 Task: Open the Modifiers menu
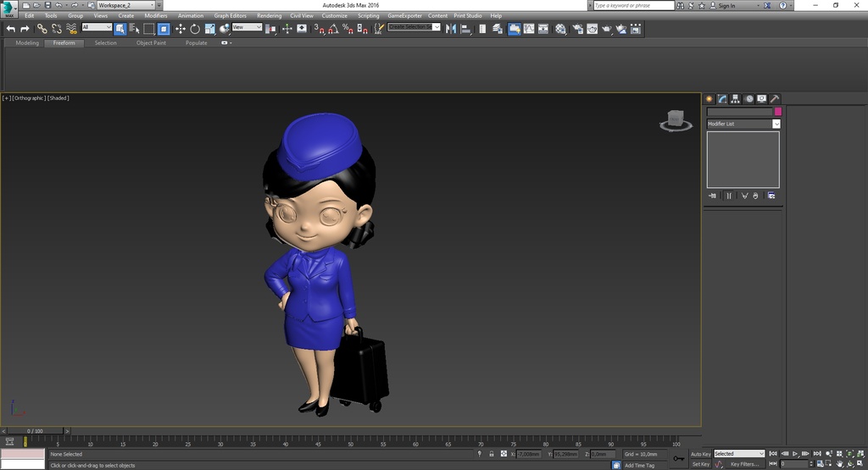click(x=156, y=15)
